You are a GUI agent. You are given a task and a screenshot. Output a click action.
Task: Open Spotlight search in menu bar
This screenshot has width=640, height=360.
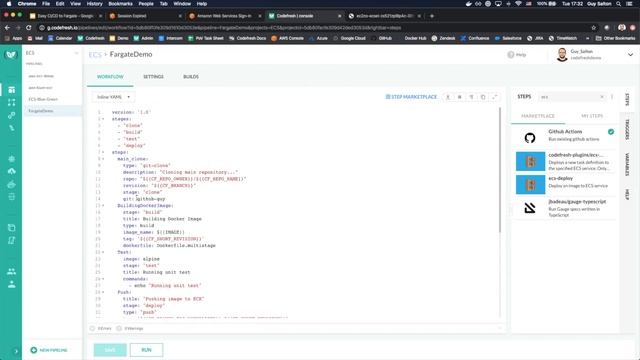coord(619,4)
